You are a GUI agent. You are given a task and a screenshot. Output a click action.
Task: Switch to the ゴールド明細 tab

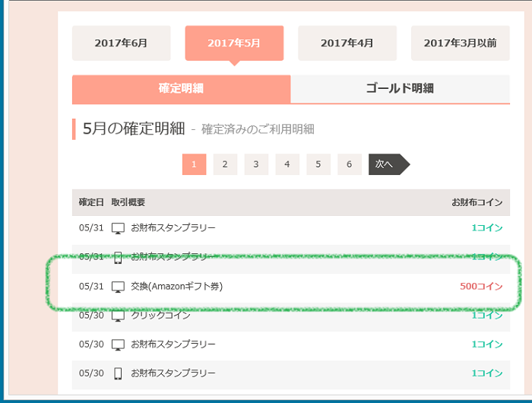click(x=400, y=89)
